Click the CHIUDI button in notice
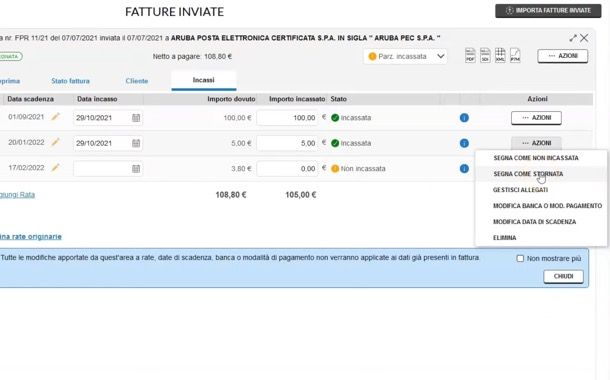 pyautogui.click(x=563, y=276)
